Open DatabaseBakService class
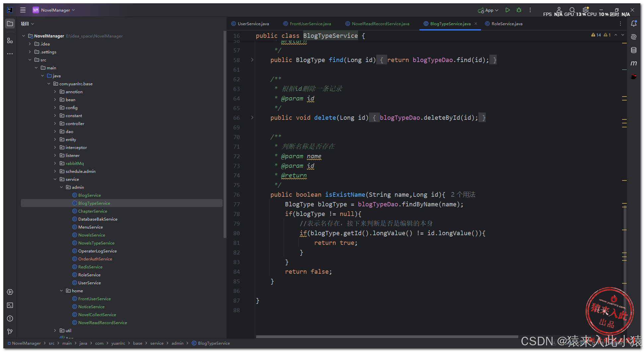This screenshot has width=644, height=352. point(98,219)
